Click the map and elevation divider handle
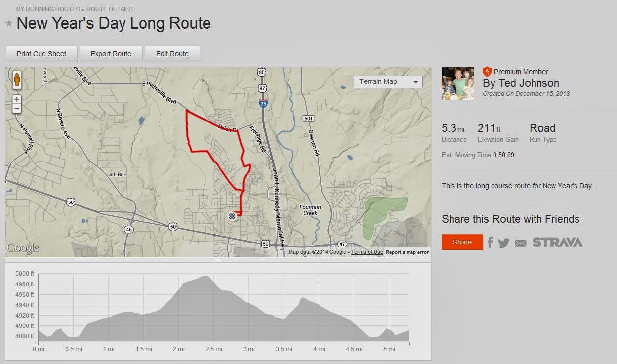617x364 pixels. tap(218, 260)
